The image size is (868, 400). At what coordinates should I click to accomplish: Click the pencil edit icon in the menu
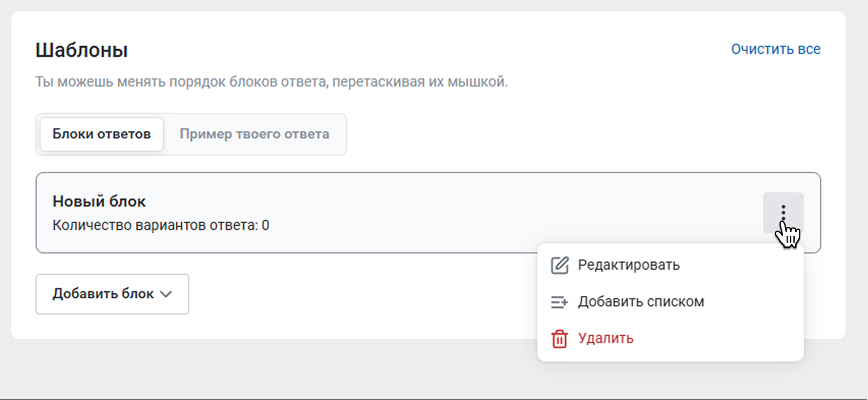tap(560, 265)
